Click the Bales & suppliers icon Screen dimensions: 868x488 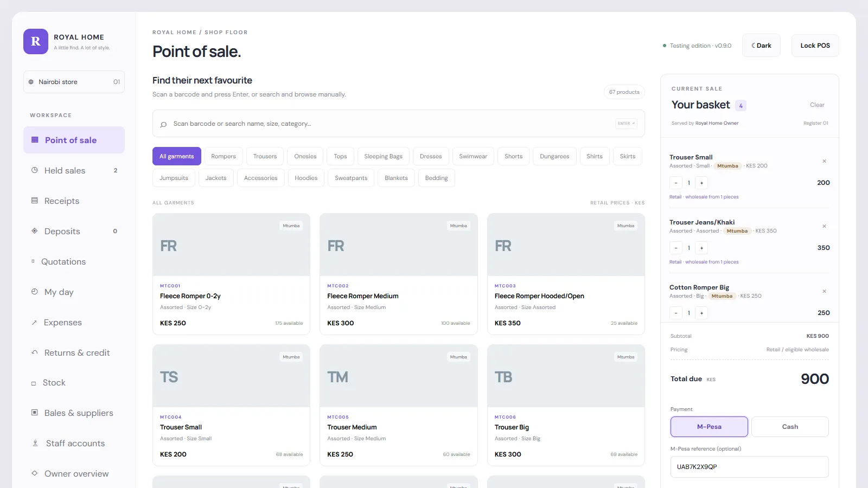tap(35, 413)
